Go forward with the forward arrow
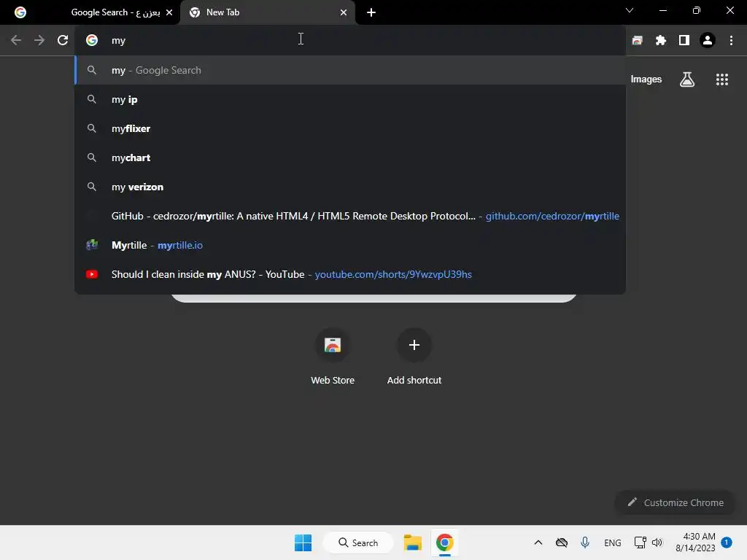Screen dimensions: 747x560 point(39,41)
